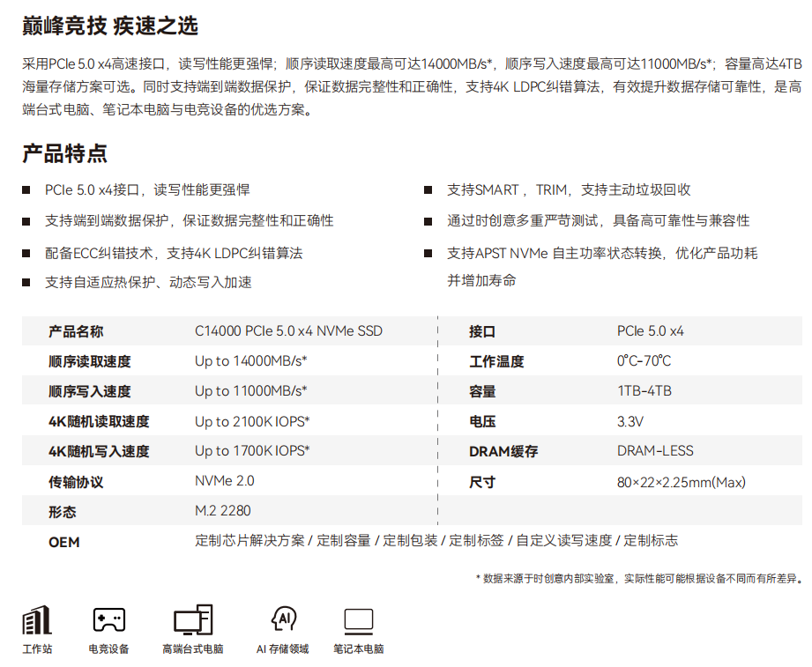Image resolution: width=812 pixels, height=667 pixels.
Task: Click the 产品特点 section heading
Action: pos(64,153)
